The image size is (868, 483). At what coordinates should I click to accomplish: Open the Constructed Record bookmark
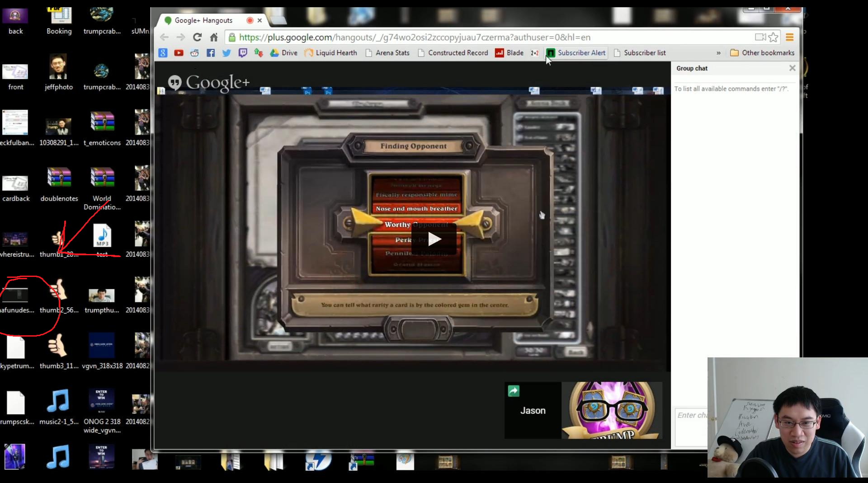[x=453, y=53]
